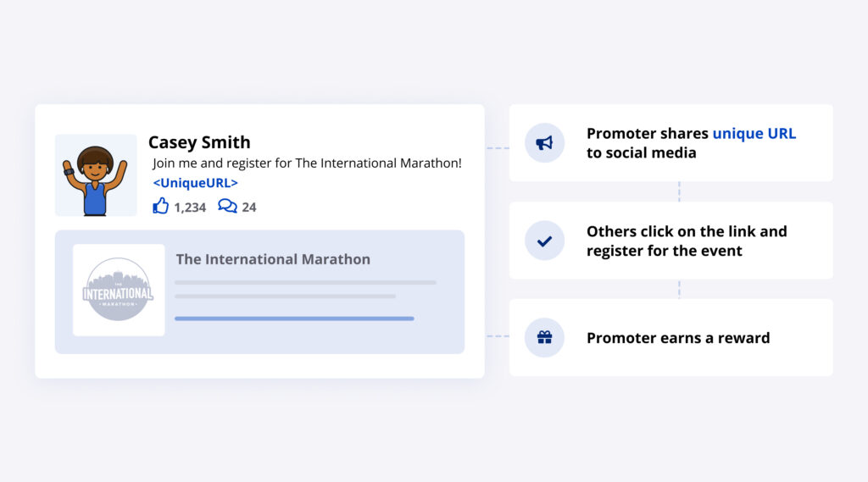Screen dimensions: 868x482
Task: Open "The International Marathon" preview title
Action: coord(273,259)
